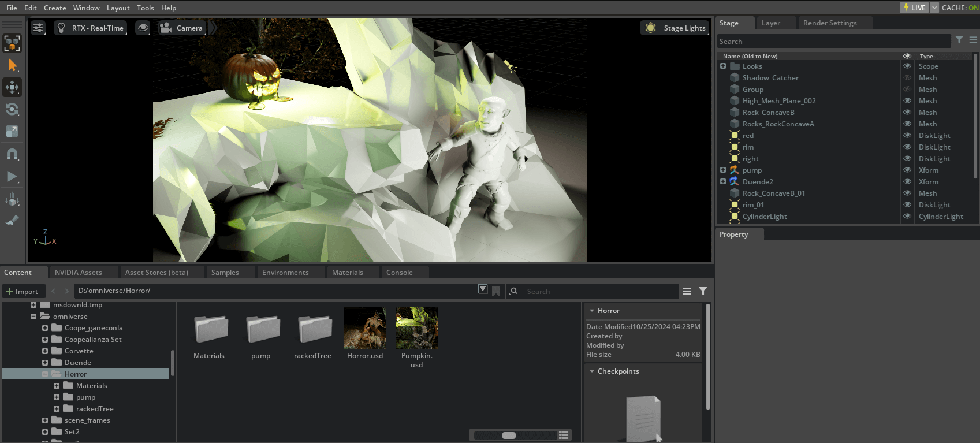Screen dimensions: 980x443
Task: Open viewport settings sliders icon
Action: (38, 28)
